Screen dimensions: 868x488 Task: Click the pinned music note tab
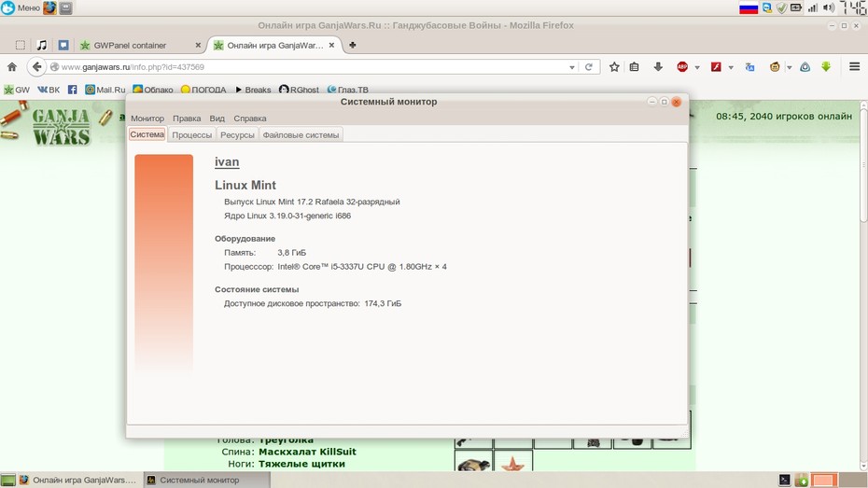[x=41, y=46]
